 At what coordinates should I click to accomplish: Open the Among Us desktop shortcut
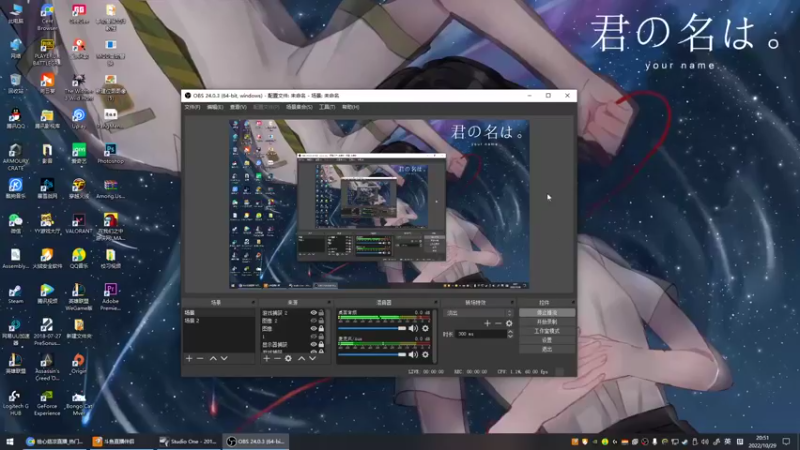[x=110, y=188]
